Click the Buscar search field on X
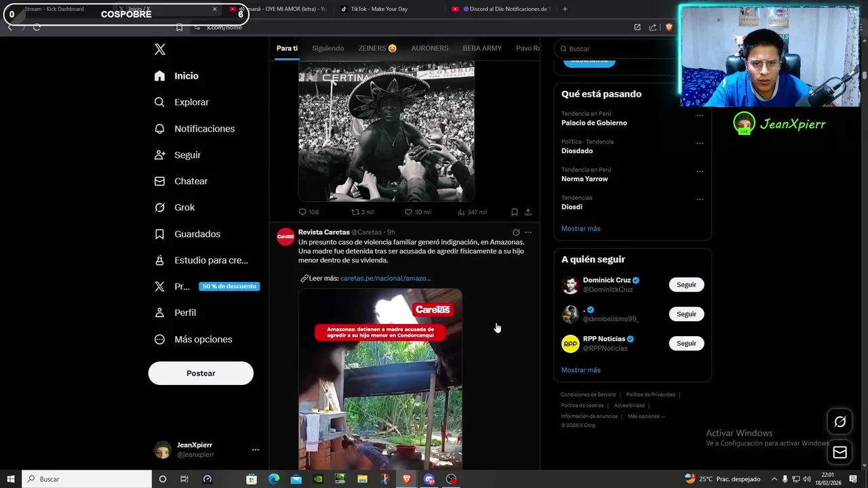868x488 pixels. tap(616, 49)
